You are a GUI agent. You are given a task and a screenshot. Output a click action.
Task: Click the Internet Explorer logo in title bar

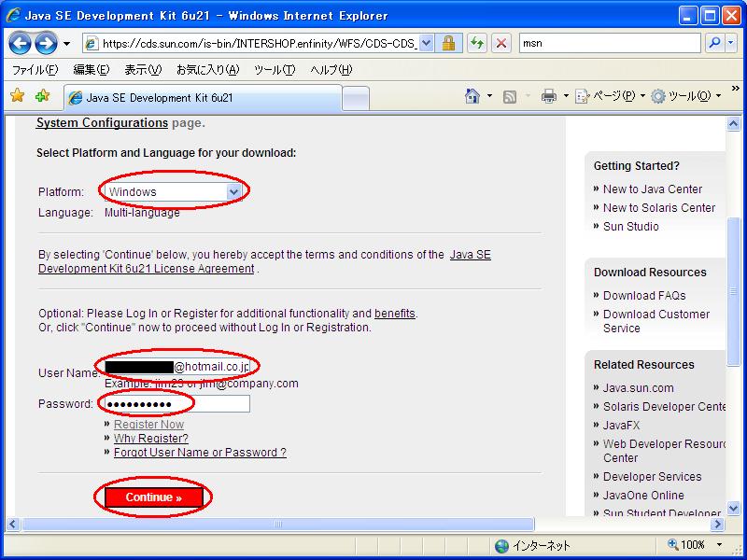coord(13,15)
